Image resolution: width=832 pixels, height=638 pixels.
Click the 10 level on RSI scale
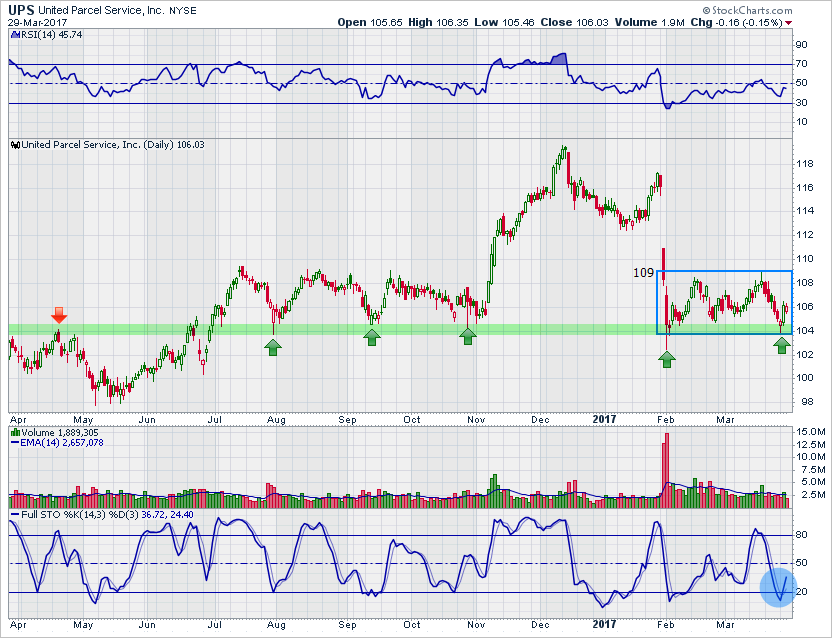(x=801, y=122)
